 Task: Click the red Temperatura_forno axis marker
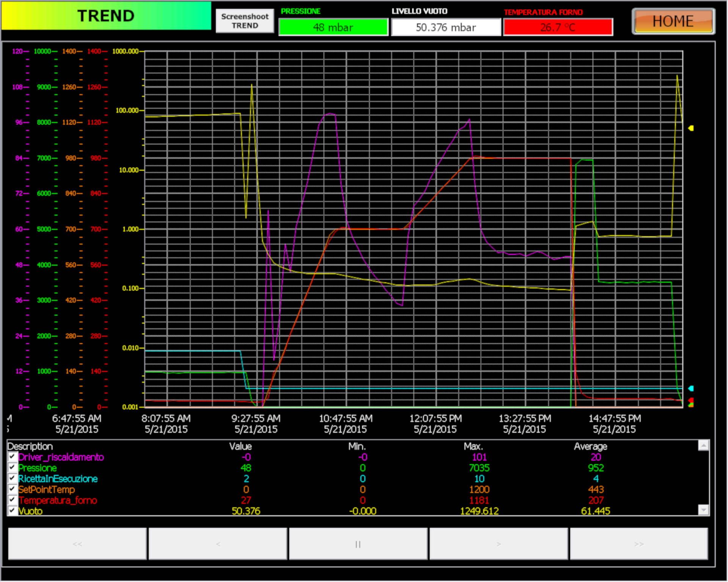point(691,400)
